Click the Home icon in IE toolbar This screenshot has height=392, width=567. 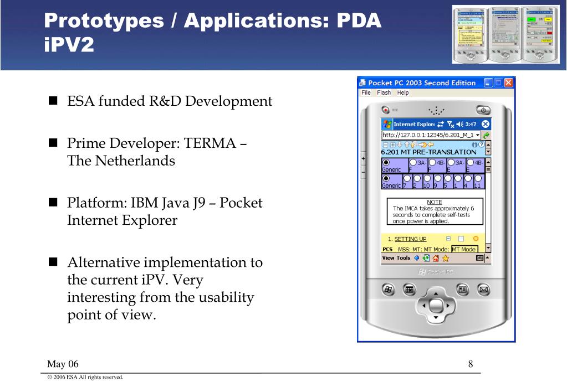(436, 258)
